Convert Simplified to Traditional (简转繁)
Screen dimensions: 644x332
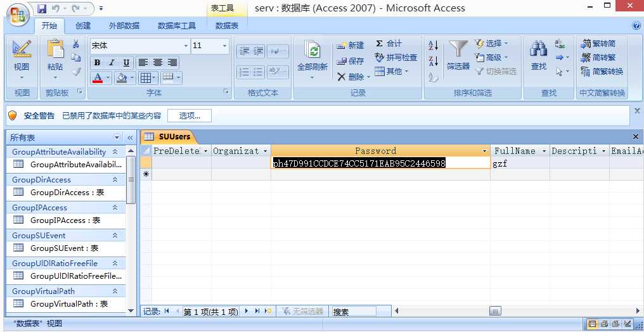(598, 58)
